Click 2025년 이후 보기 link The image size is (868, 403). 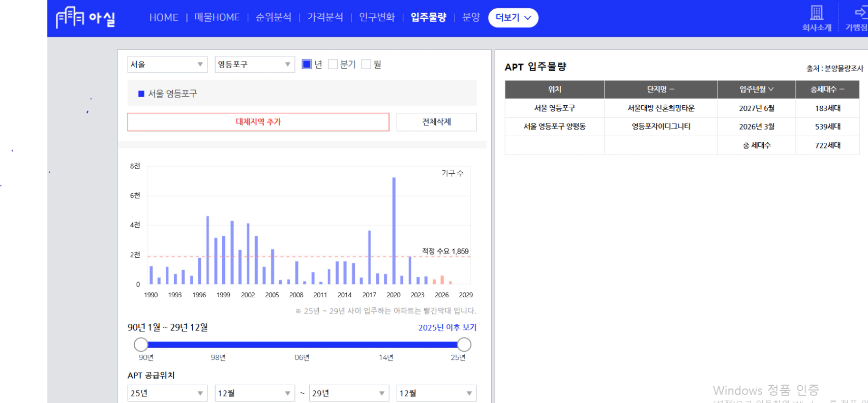click(x=447, y=328)
